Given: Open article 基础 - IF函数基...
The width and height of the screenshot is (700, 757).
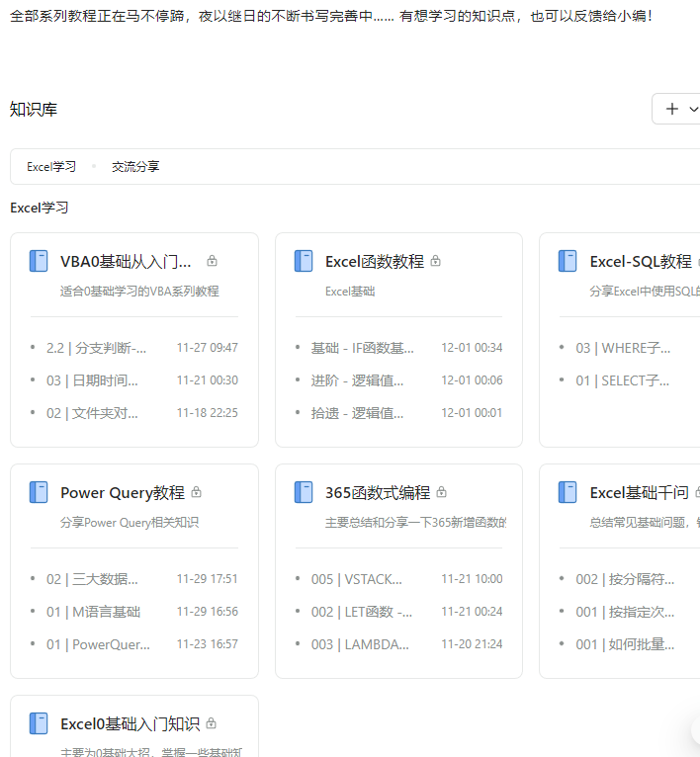Looking at the screenshot, I should tap(362, 348).
